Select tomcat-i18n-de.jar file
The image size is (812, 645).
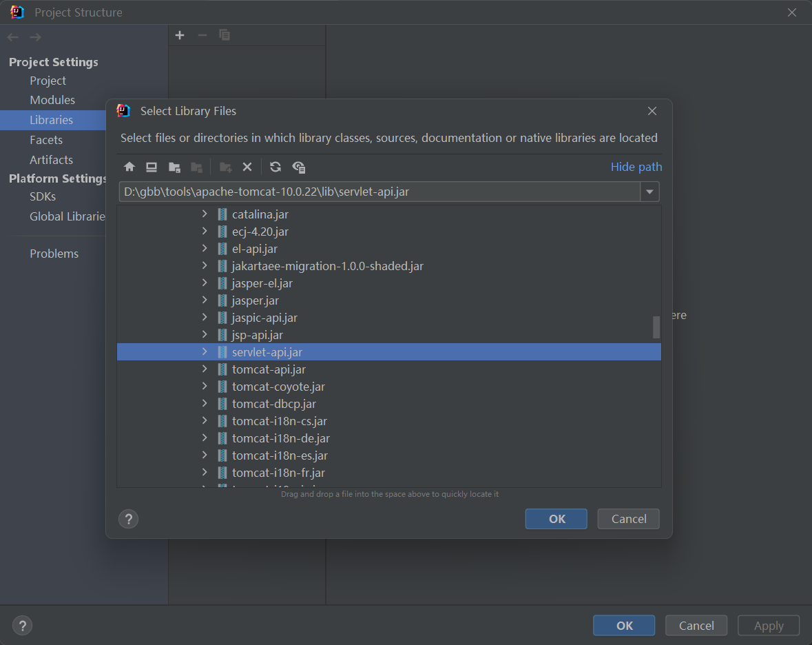[281, 438]
